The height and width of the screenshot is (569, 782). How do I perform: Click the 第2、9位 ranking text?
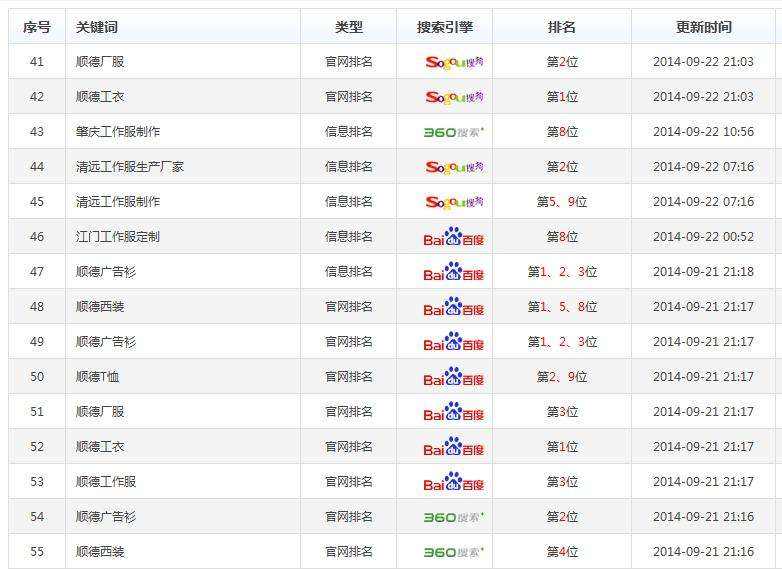pyautogui.click(x=562, y=377)
